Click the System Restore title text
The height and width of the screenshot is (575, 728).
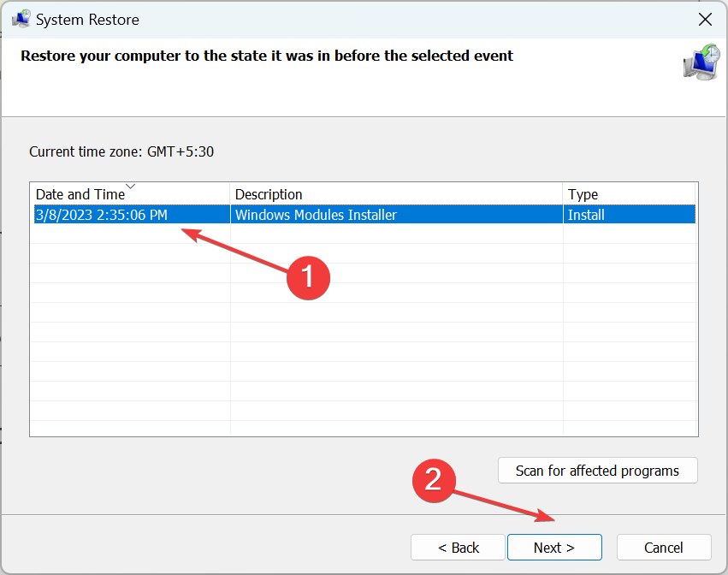[87, 20]
